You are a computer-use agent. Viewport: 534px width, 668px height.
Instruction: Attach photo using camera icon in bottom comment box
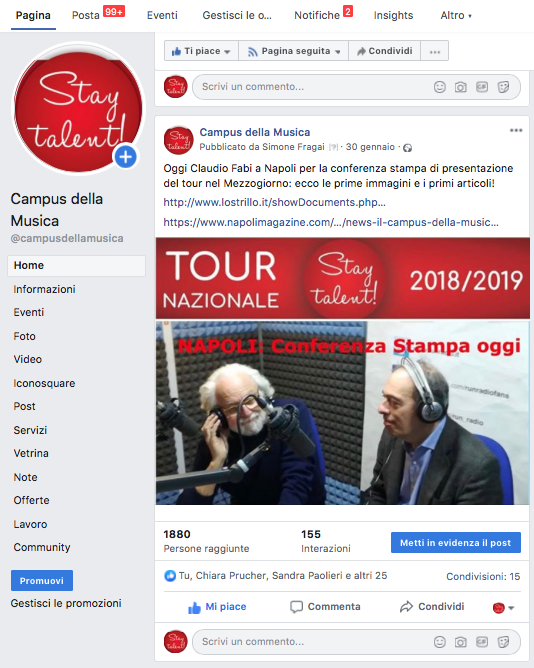[460, 642]
